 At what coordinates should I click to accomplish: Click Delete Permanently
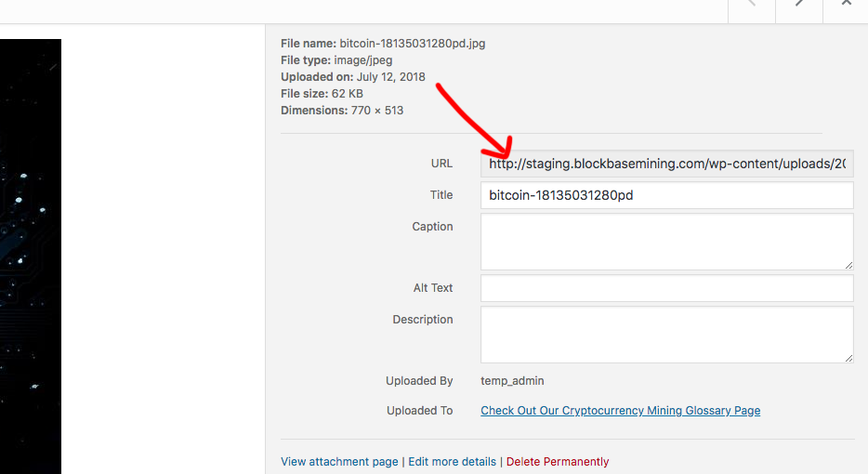tap(558, 462)
